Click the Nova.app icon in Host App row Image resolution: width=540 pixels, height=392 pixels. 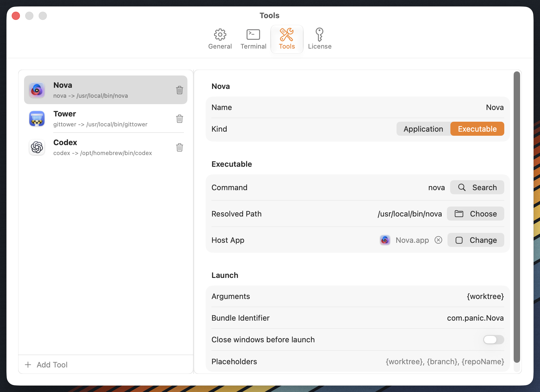click(x=385, y=240)
